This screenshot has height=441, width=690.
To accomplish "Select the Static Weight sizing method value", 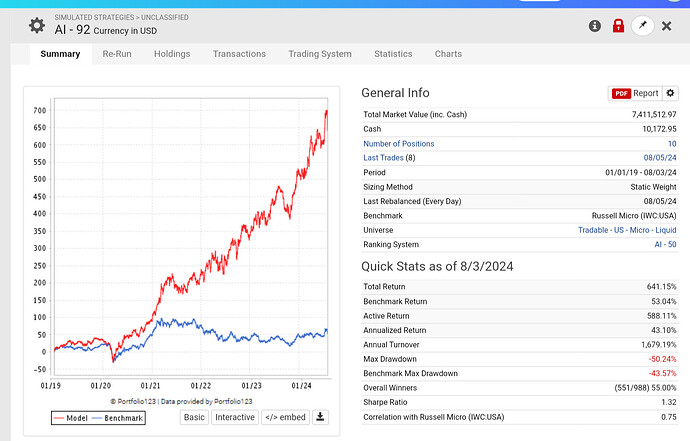I will (653, 187).
